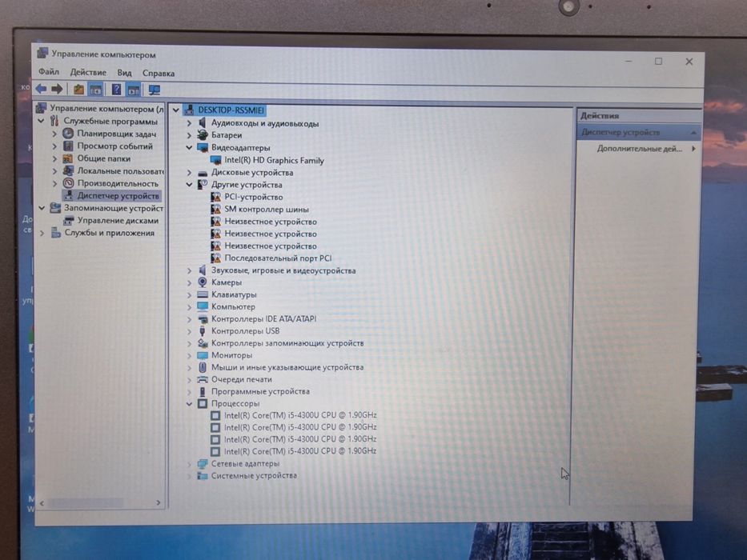
Task: Select Планировщик задач in left tree
Action: 117,134
